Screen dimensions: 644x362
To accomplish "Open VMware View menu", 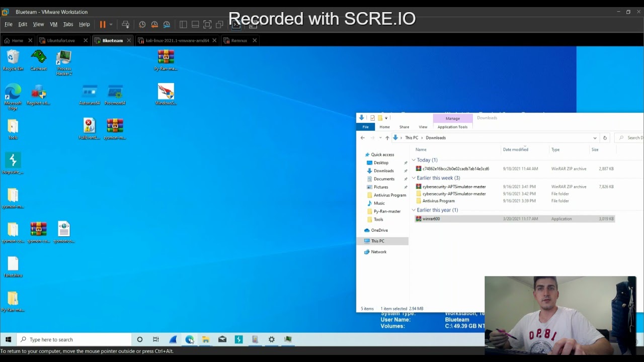I will click(x=38, y=24).
